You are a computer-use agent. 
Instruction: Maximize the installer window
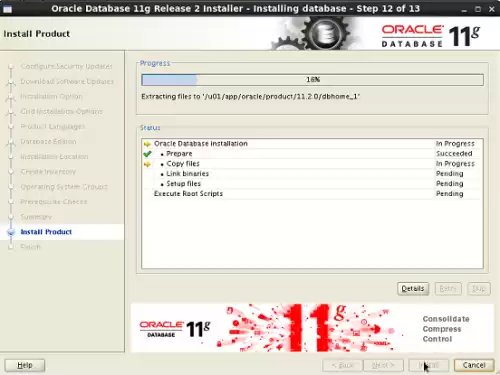478,9
